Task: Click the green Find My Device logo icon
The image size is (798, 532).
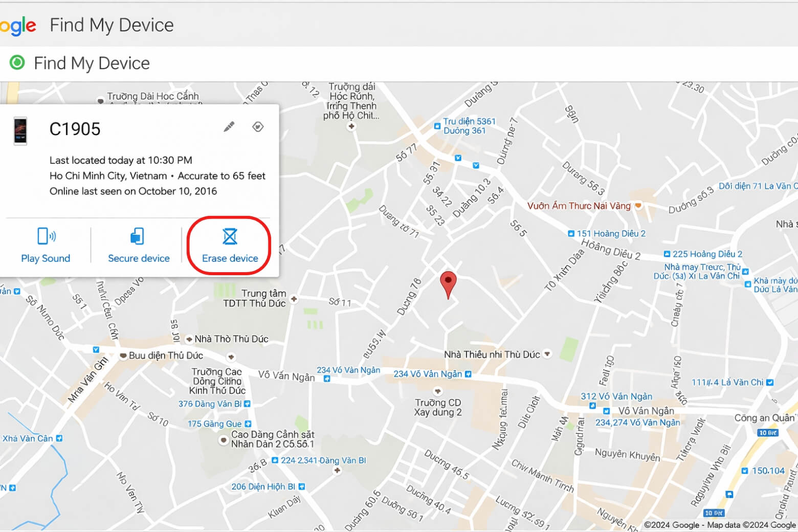Action: coord(17,62)
